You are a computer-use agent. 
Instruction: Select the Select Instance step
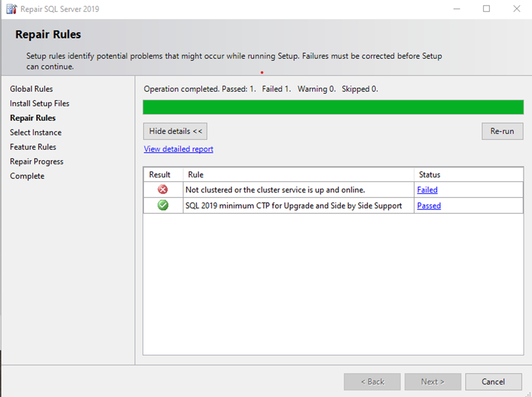tap(35, 133)
